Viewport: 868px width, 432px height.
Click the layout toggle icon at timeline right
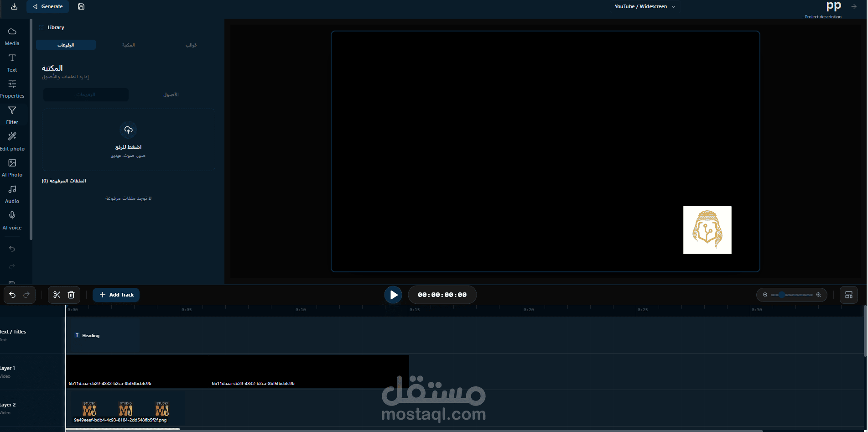[849, 295]
